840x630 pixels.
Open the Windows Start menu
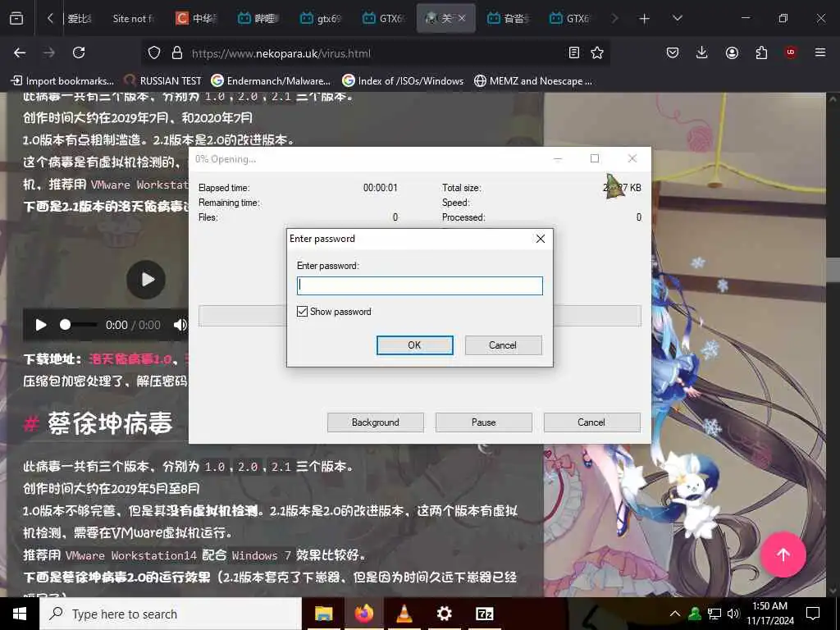[20, 614]
